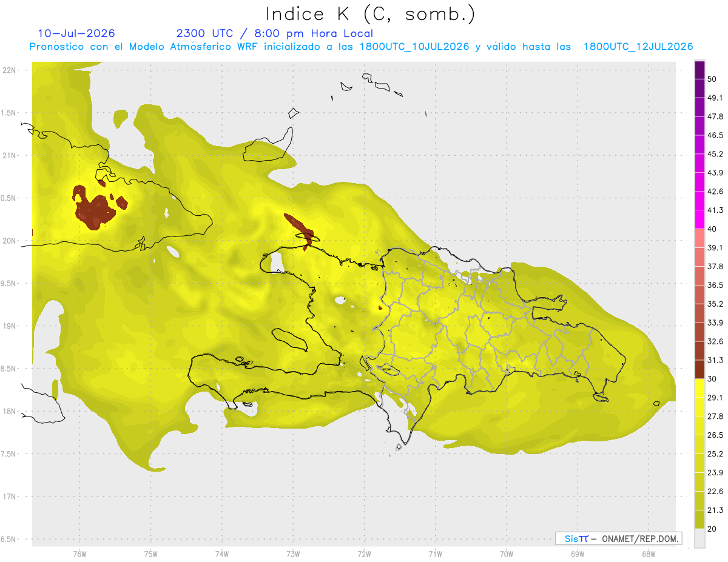Click the latitude label '22N'

pyautogui.click(x=10, y=70)
